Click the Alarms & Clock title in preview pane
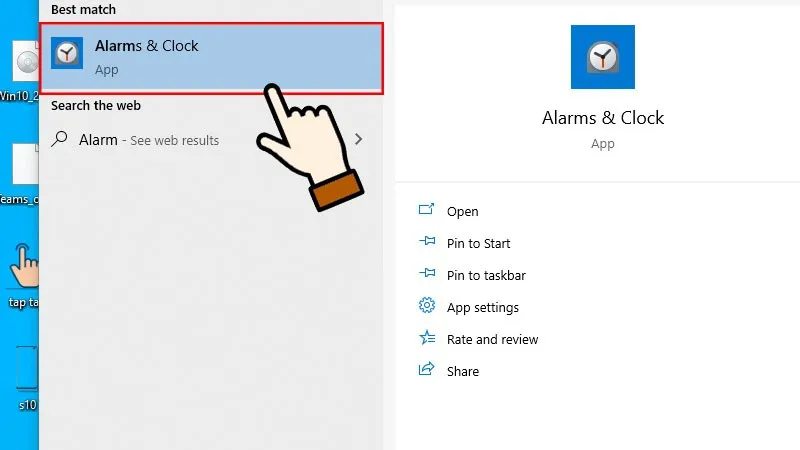Viewport: 800px width, 450px height. (x=603, y=118)
